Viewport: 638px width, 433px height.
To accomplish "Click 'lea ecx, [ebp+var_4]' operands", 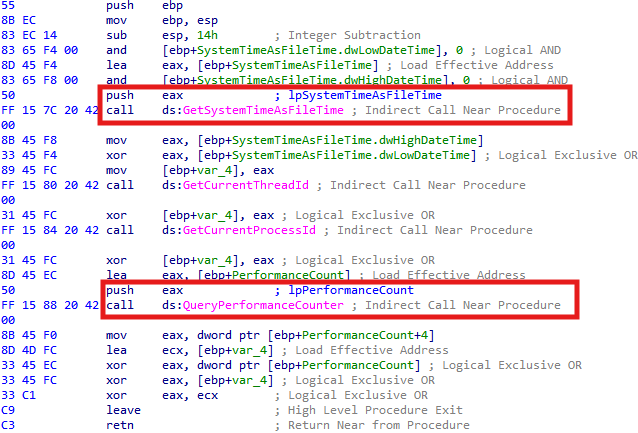I will [218, 350].
